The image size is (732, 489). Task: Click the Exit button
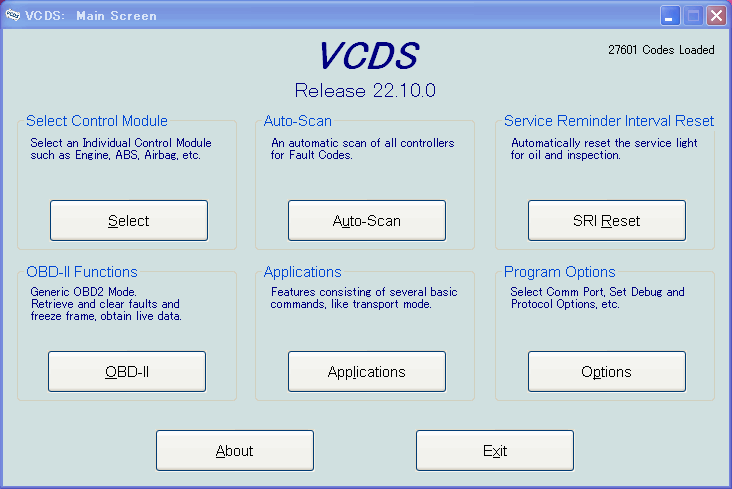click(x=495, y=450)
